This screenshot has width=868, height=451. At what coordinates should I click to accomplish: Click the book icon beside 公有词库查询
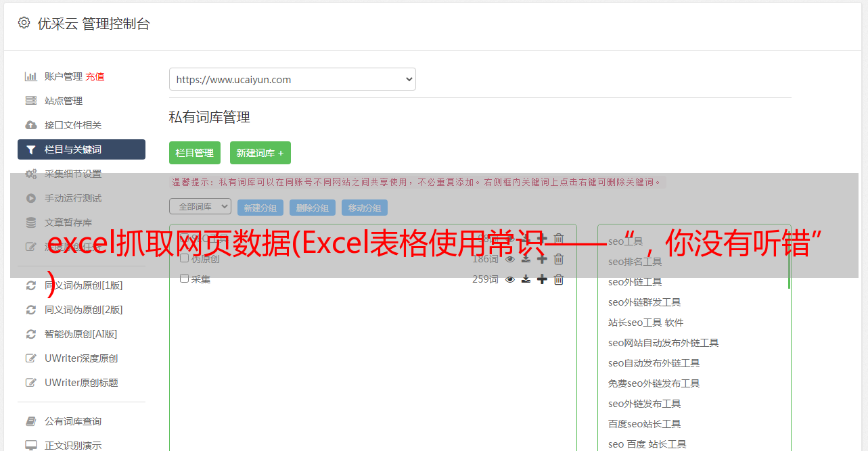tap(30, 421)
